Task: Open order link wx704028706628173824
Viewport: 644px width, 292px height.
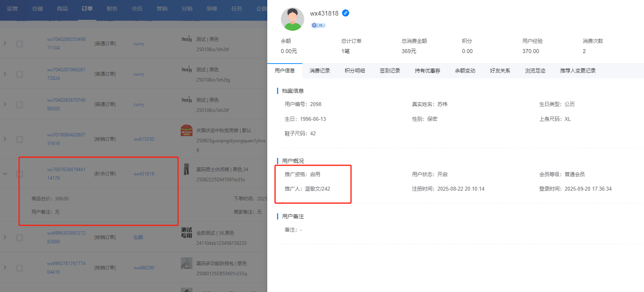Action: tap(66, 74)
